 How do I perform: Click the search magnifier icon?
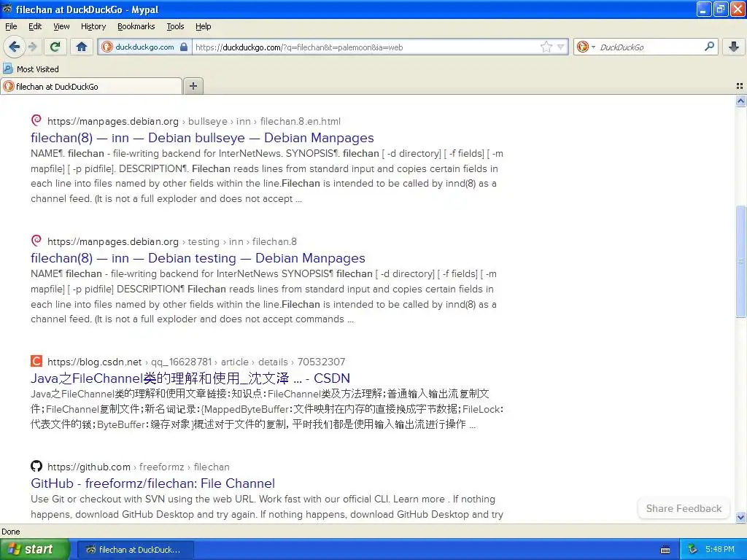click(x=709, y=47)
